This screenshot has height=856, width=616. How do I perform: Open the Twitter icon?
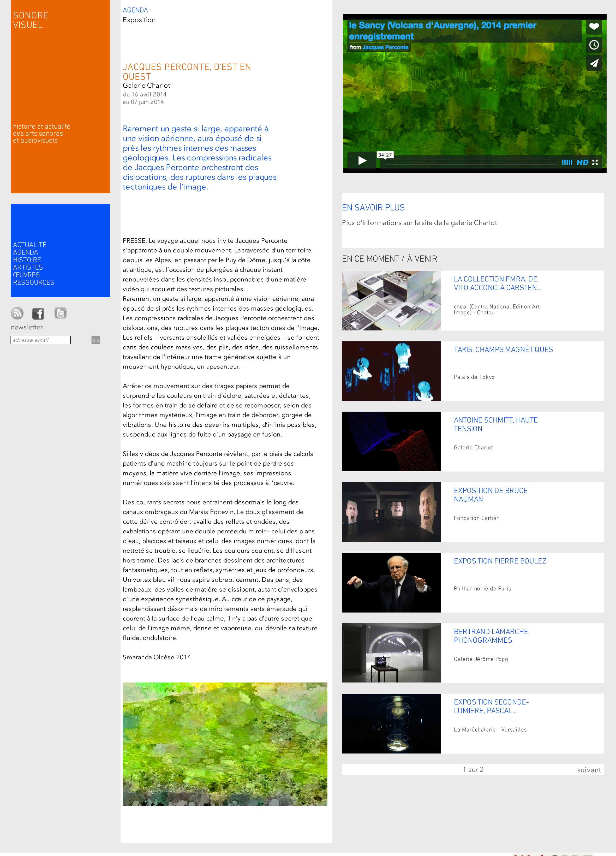(x=60, y=313)
